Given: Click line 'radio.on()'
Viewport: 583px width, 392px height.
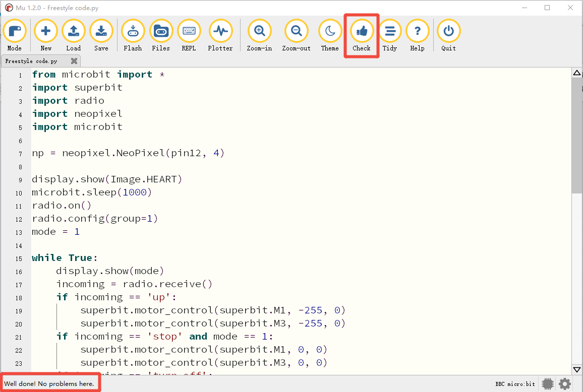Looking at the screenshot, I should tap(62, 206).
